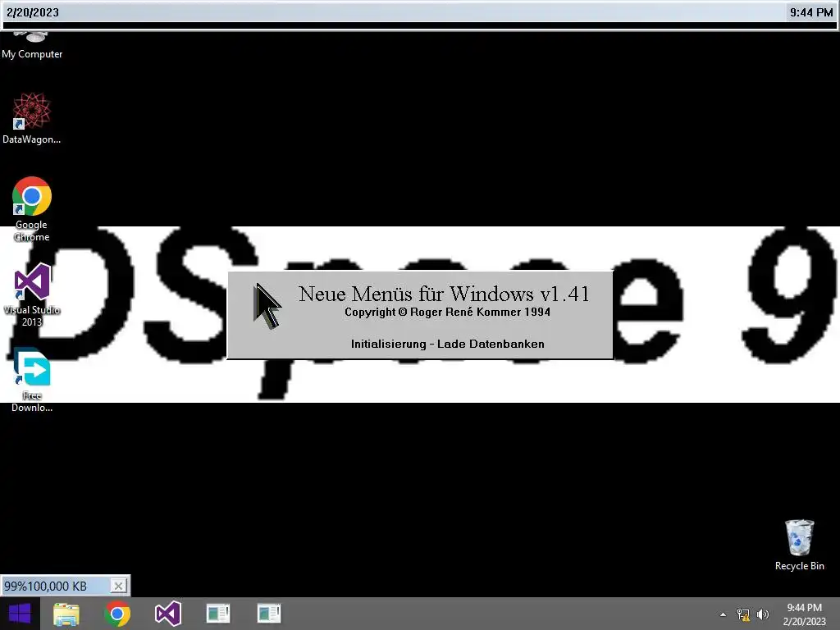Switch to the first program window taskbar icon
Screen dimensions: 840x630
[x=218, y=614]
